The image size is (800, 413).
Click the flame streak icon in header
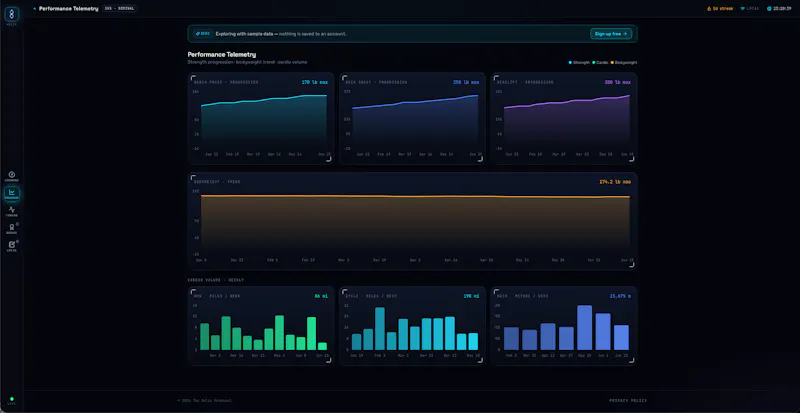tap(709, 9)
